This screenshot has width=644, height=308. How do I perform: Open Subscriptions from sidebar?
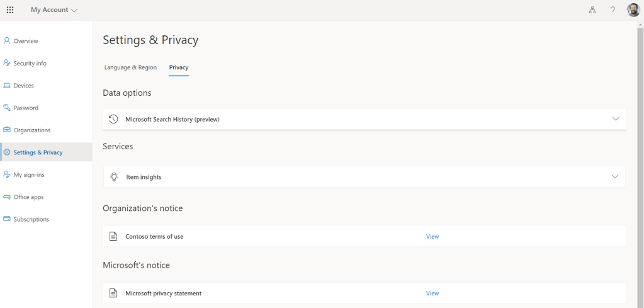[x=31, y=219]
